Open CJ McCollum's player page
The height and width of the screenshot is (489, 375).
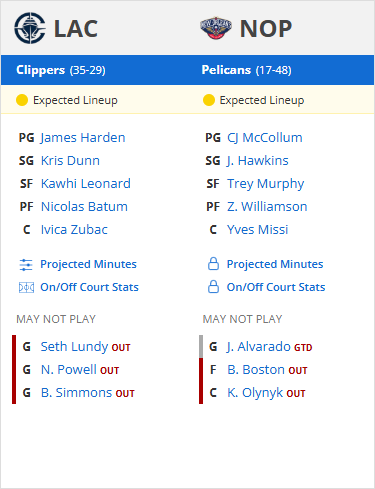pyautogui.click(x=265, y=138)
